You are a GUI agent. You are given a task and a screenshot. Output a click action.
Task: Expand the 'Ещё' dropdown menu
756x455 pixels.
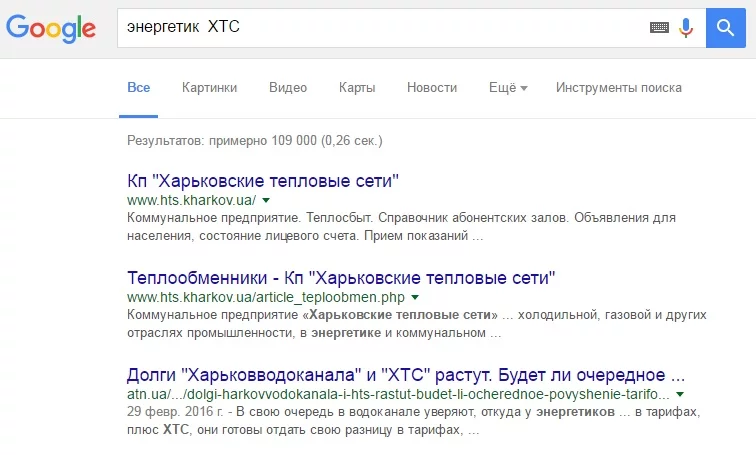508,88
